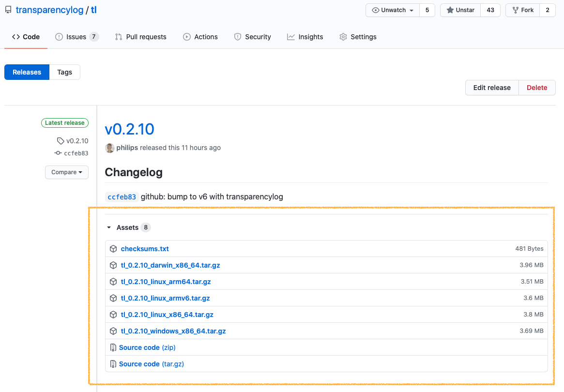The height and width of the screenshot is (392, 564).
Task: Open the Code tab
Action: point(26,37)
